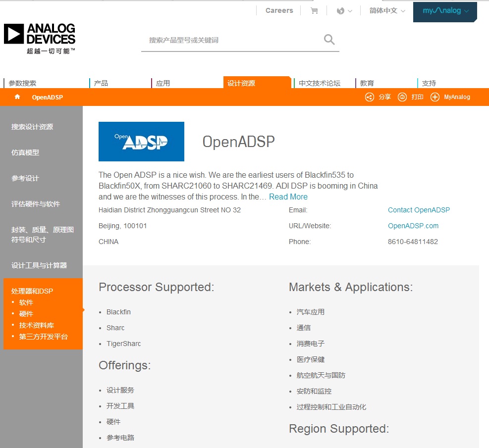Open 第三方开发平台 sidebar sub-item
489x448 pixels.
tap(43, 337)
